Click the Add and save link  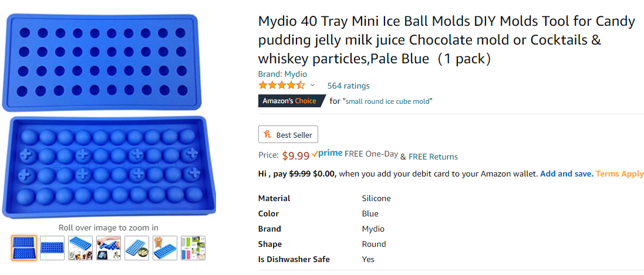[567, 174]
